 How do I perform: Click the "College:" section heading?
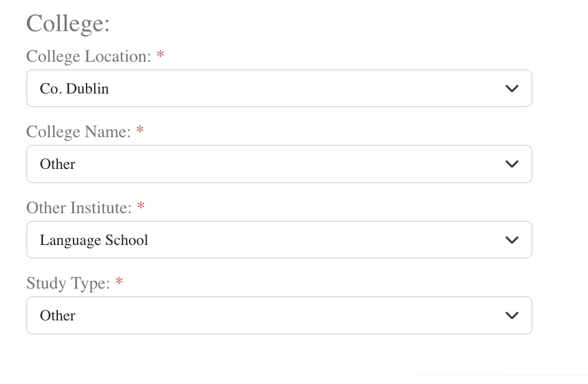tap(68, 24)
